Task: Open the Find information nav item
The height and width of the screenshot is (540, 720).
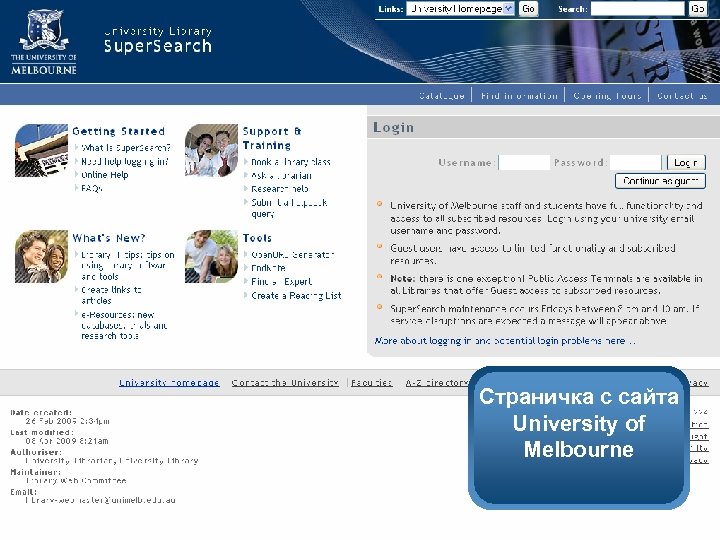Action: 519,96
